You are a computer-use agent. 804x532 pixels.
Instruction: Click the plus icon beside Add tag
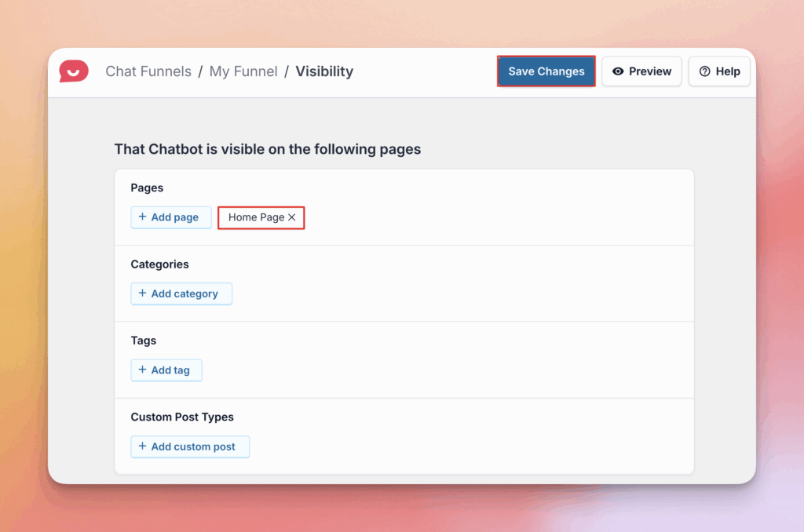[142, 370]
